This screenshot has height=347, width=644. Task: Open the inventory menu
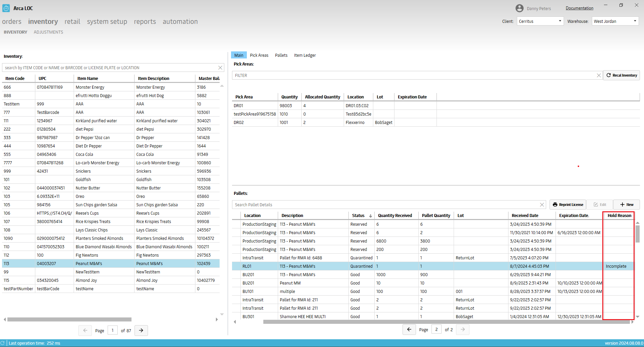[x=43, y=21]
